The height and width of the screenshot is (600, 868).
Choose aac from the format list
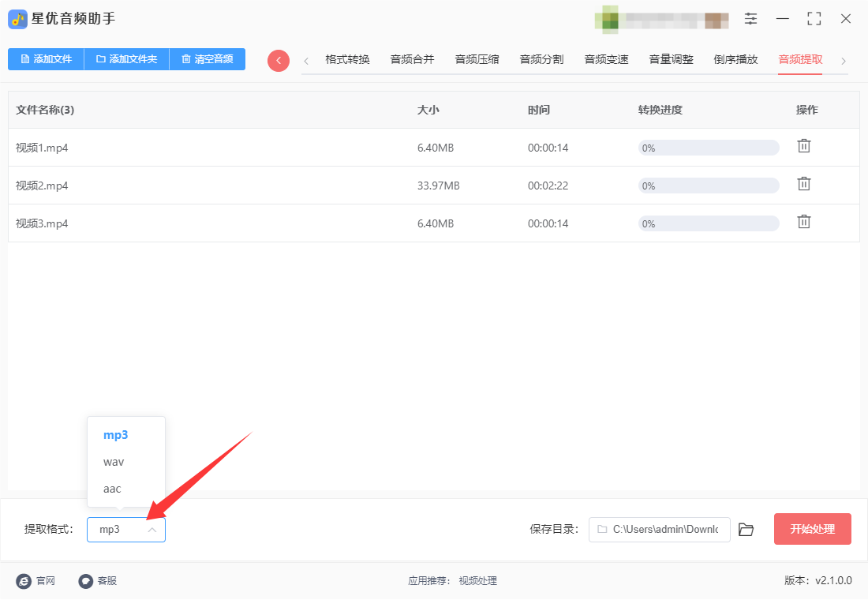pos(126,489)
